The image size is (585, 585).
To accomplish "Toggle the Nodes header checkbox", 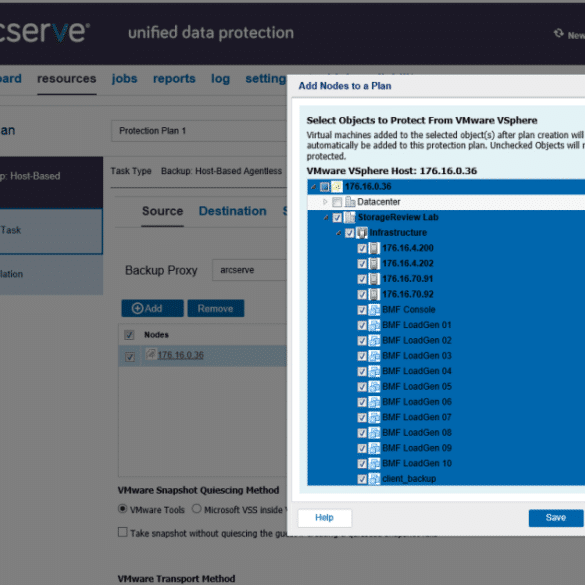I will (x=129, y=335).
